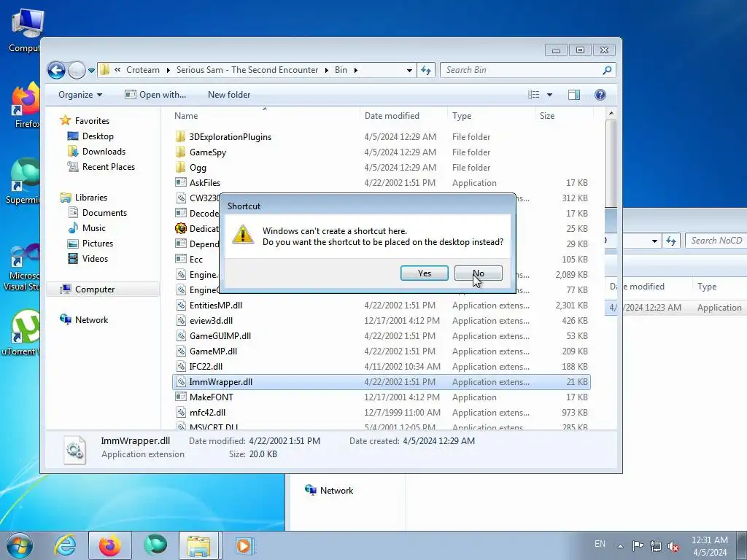
Task: Click the Back navigation arrow button
Action: [x=56, y=71]
